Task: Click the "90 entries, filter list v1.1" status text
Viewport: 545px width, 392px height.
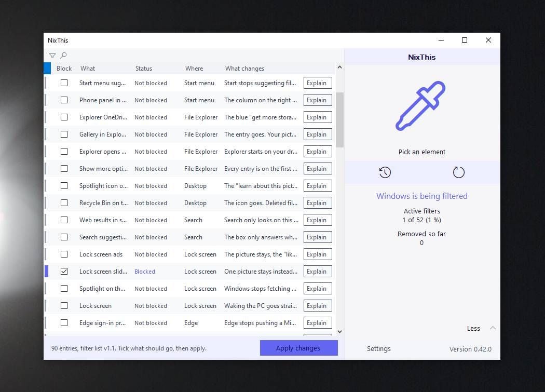Action: point(129,348)
